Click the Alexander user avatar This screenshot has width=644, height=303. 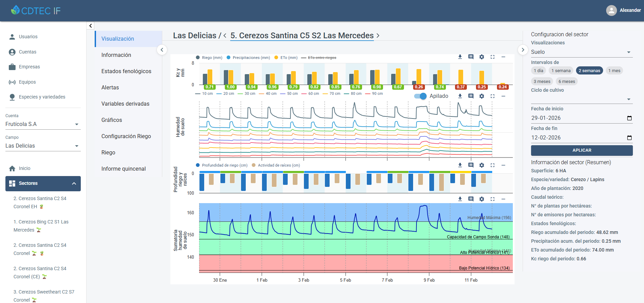pyautogui.click(x=611, y=10)
